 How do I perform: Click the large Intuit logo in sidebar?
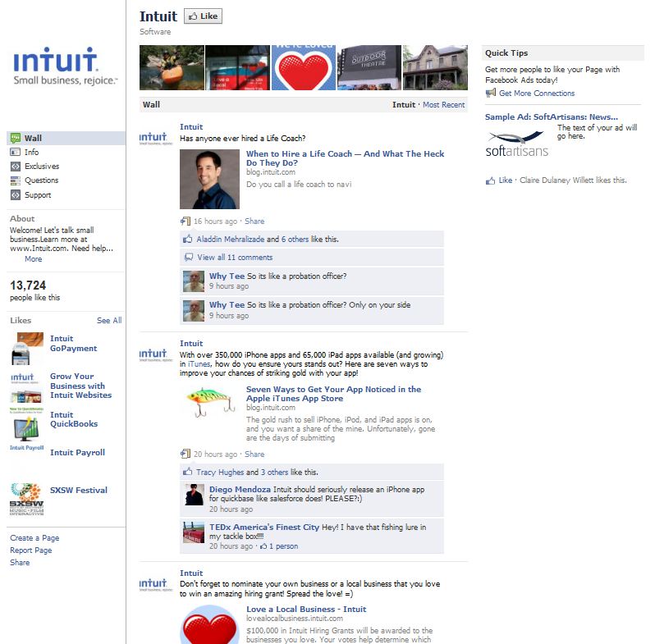tap(66, 66)
